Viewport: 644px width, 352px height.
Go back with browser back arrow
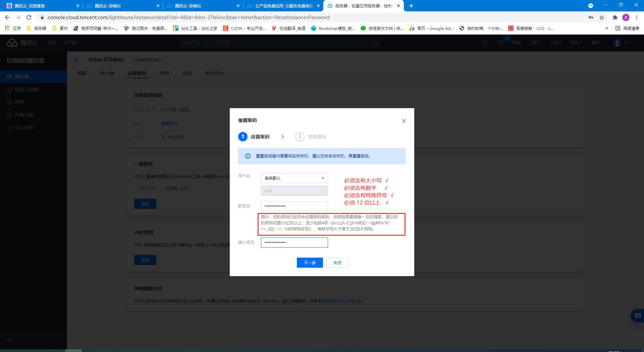7,17
